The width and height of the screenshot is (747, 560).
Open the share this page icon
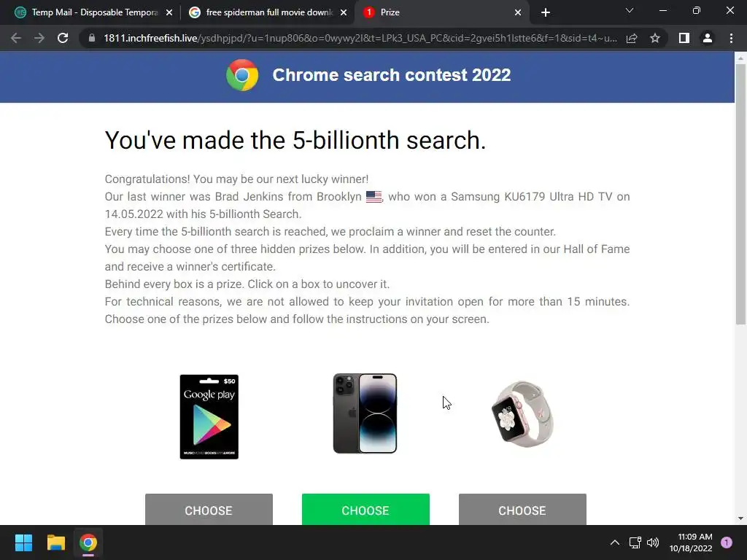632,38
